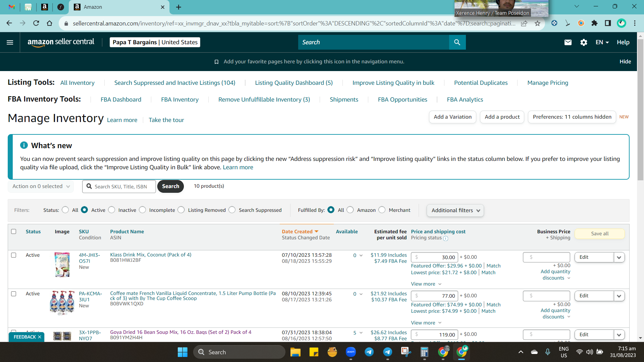Sort table by Date Created column

(300, 232)
